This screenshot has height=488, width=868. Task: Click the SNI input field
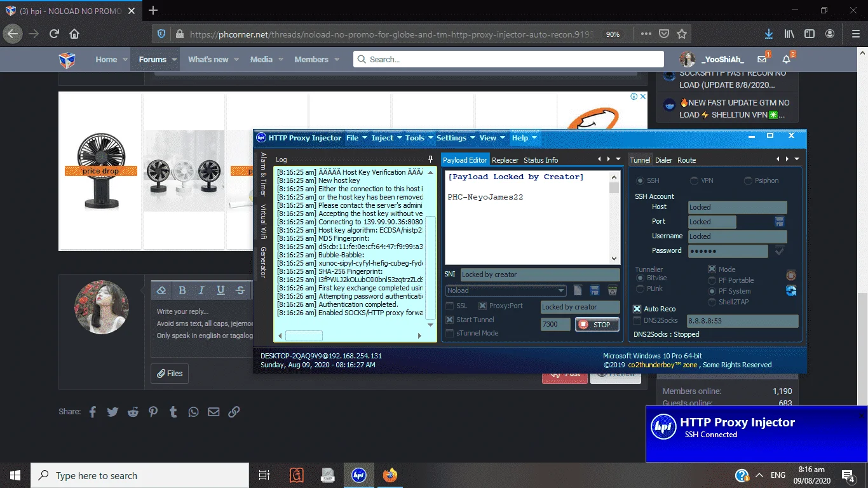pyautogui.click(x=540, y=274)
